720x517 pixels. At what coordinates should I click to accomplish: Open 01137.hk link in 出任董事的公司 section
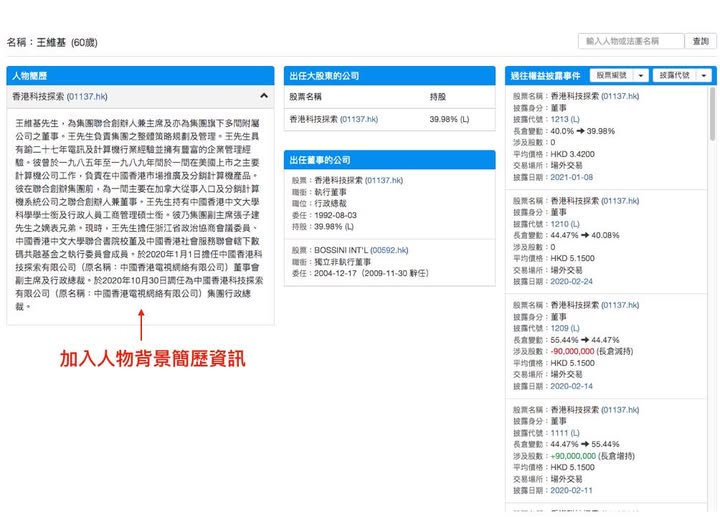point(384,180)
